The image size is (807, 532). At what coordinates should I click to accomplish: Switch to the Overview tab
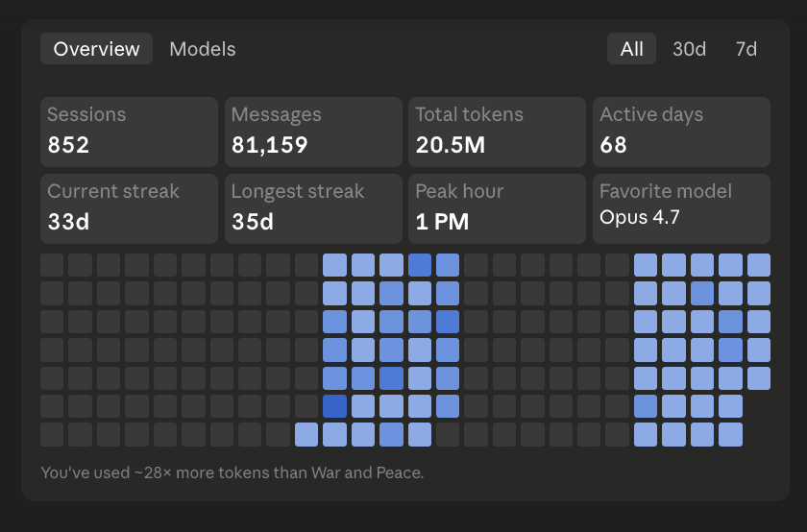click(x=96, y=49)
